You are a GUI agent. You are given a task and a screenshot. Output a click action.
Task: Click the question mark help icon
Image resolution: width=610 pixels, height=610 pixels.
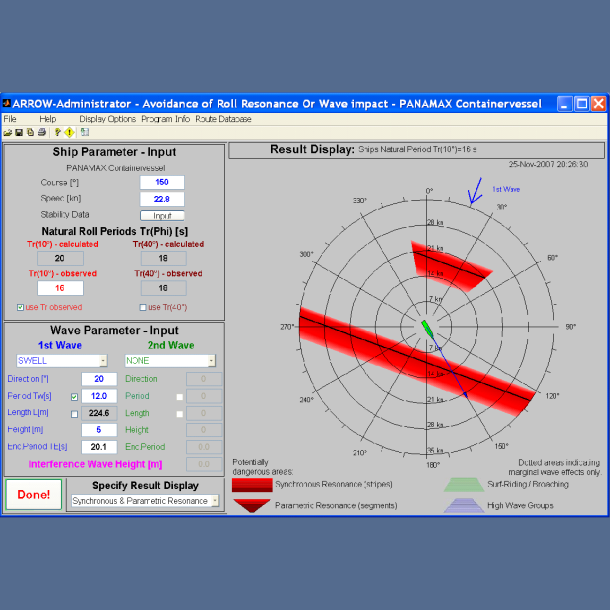[x=58, y=131]
